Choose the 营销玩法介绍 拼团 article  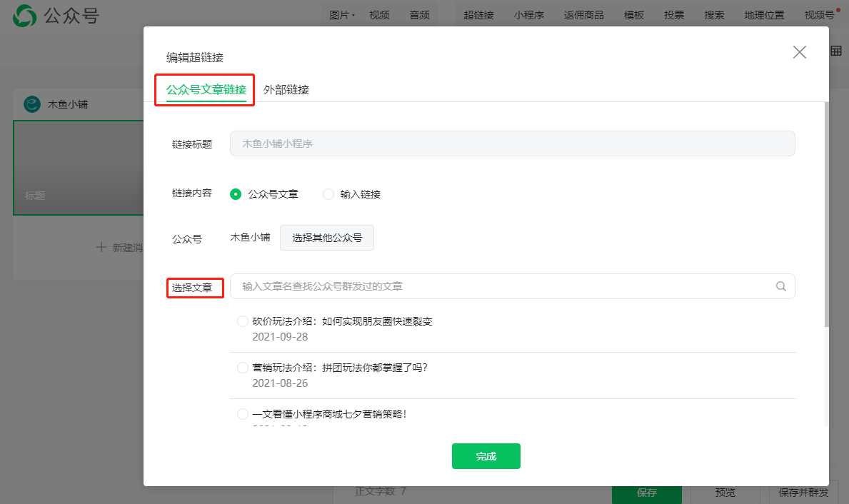243,368
